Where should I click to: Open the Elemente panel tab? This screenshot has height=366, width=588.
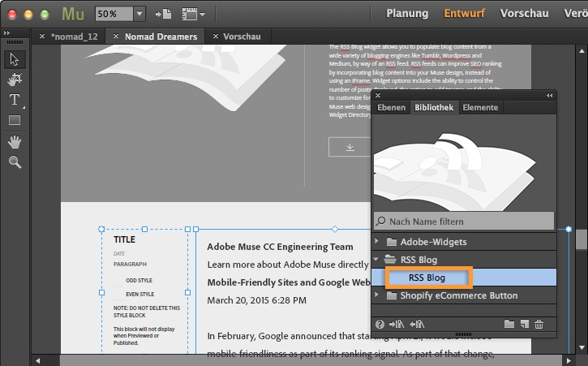click(480, 107)
